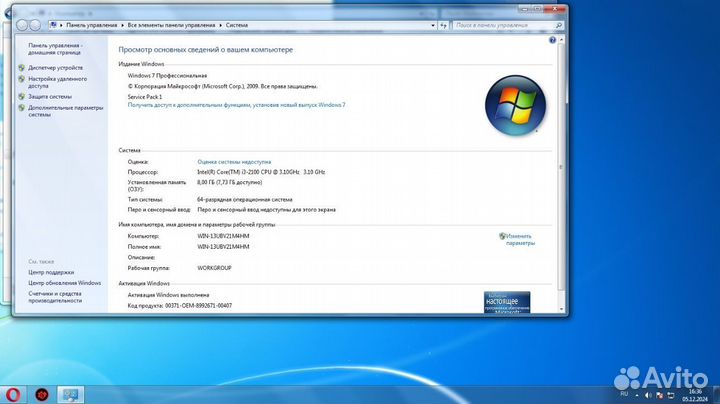Click the WORKGROUP value
The width and height of the screenshot is (720, 404).
coord(214,268)
